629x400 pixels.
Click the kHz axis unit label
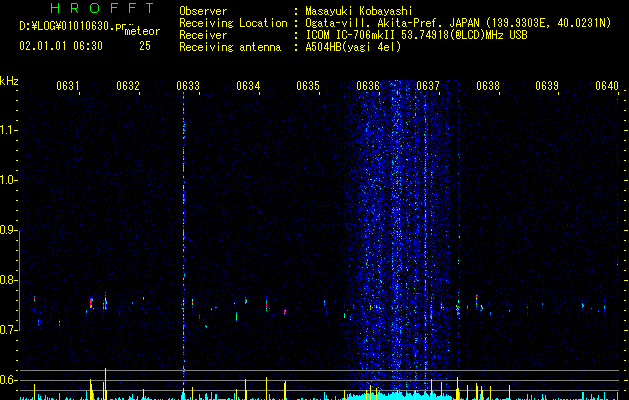pyautogui.click(x=9, y=81)
